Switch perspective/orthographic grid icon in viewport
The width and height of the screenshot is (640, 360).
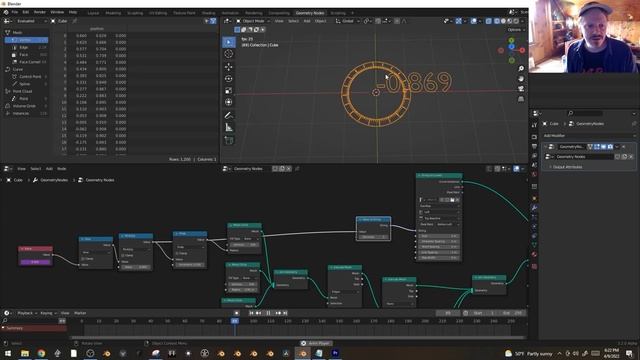point(521,99)
